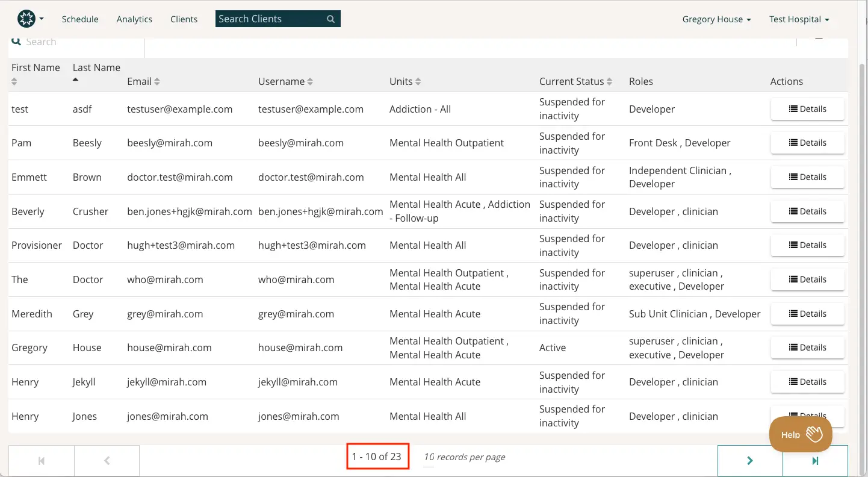This screenshot has height=477, width=868.
Task: Open the Gregory House account dropdown
Action: point(716,19)
